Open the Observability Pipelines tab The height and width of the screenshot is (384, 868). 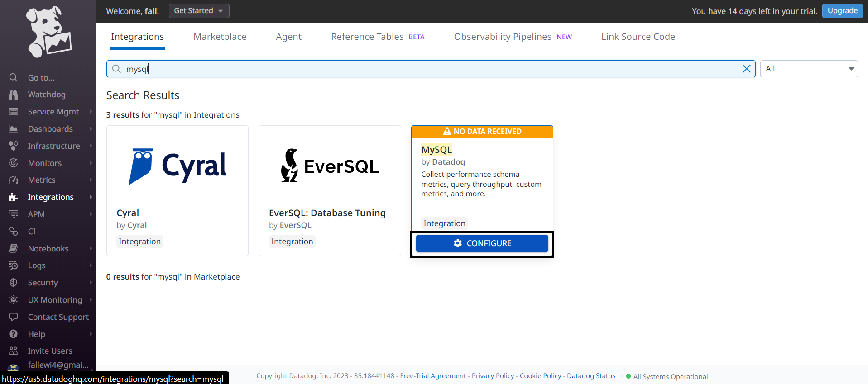point(513,37)
